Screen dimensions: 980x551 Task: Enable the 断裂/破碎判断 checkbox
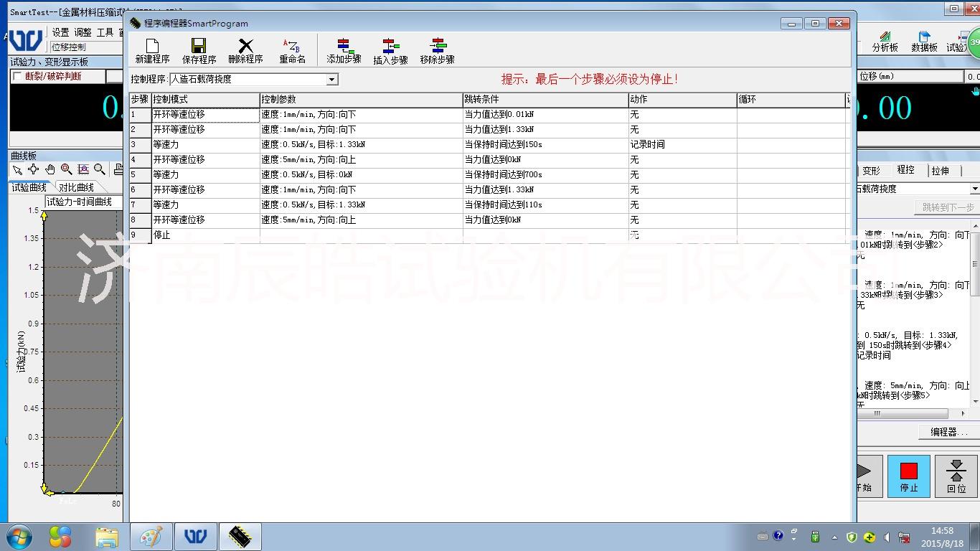[17, 76]
